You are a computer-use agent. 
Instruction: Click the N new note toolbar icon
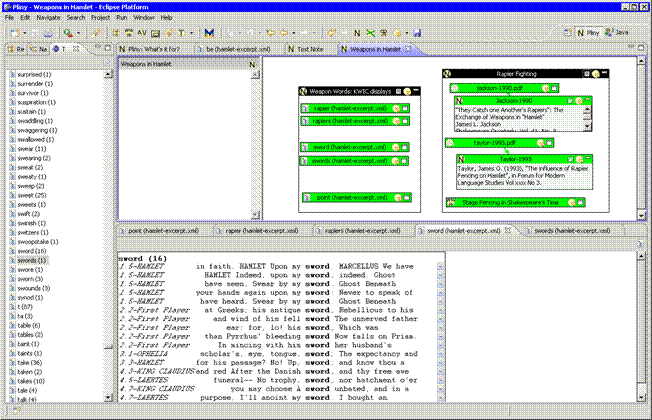pyautogui.click(x=357, y=33)
